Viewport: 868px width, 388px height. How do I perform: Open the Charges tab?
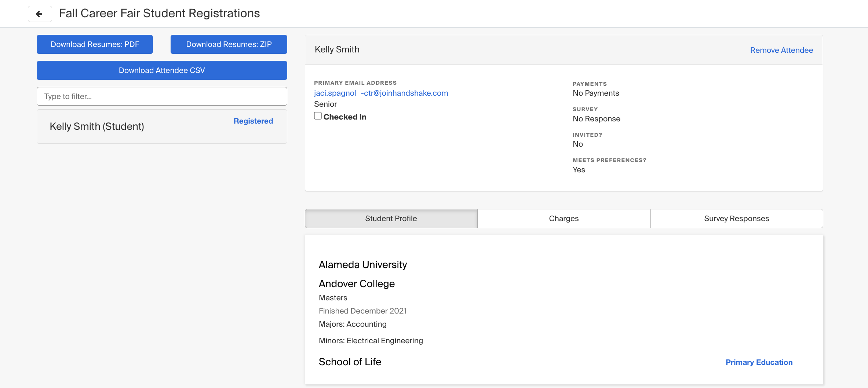tap(564, 219)
